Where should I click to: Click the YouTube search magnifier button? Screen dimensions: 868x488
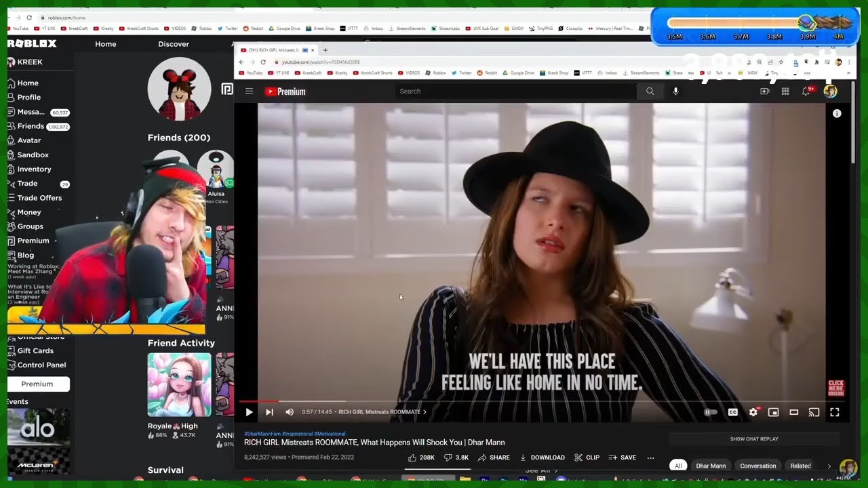650,91
